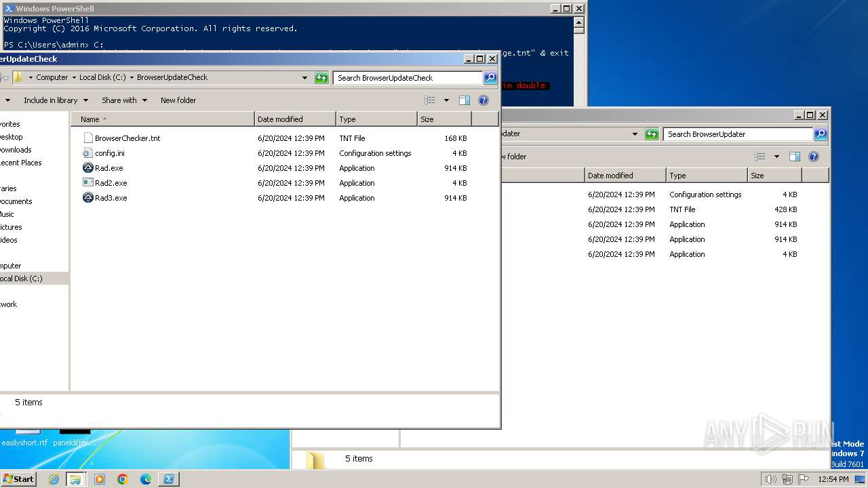Viewport: 868px width, 488px height.
Task: Sort by Type column in BrowserUpdateCheck
Action: (376, 119)
